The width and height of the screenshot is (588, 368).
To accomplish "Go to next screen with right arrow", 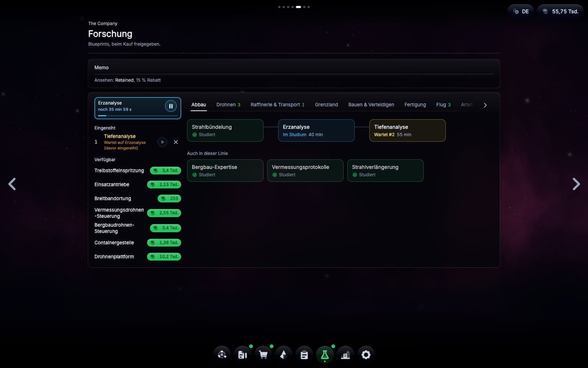I will 576,184.
